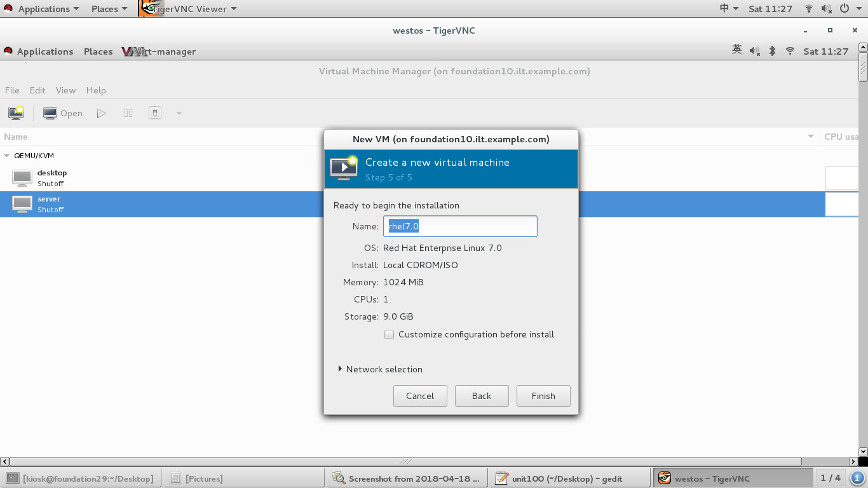Image resolution: width=868 pixels, height=488 pixels.
Task: Click the Open console toolbar button
Action: [x=63, y=113]
